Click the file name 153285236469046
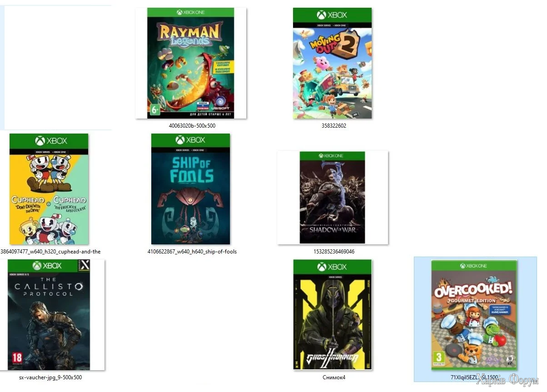 coord(334,252)
